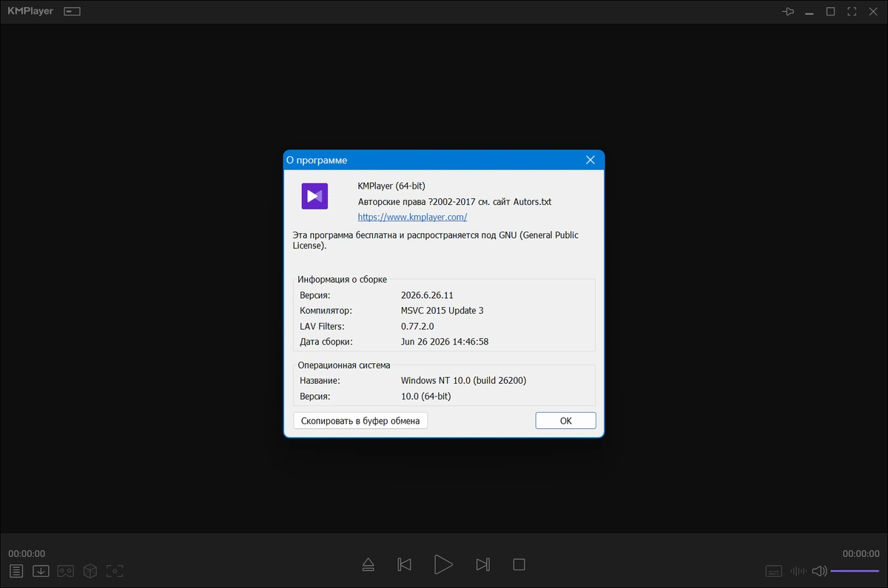Click Скопировать в буфер обмена button
This screenshot has width=888, height=588.
pyautogui.click(x=360, y=421)
